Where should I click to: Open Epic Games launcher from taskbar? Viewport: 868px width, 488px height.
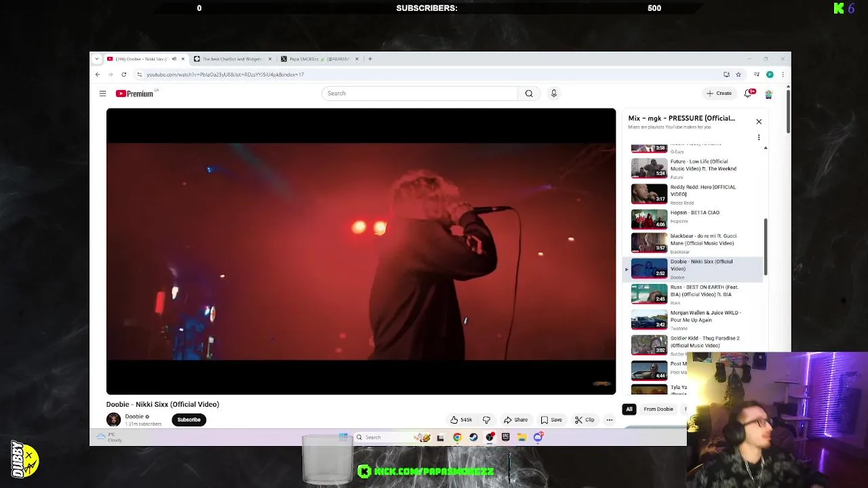(x=505, y=437)
